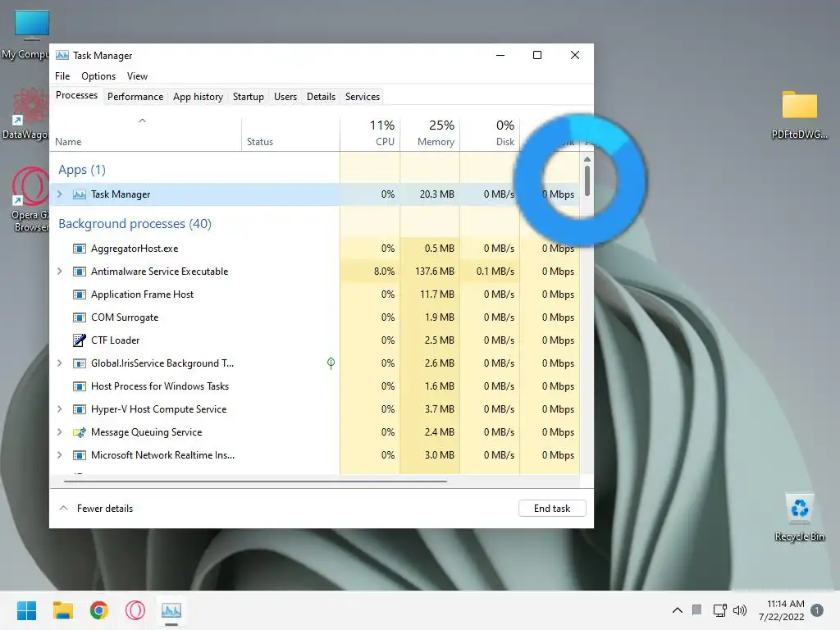
Task: Expand Message Queuing Service row
Action: point(59,431)
